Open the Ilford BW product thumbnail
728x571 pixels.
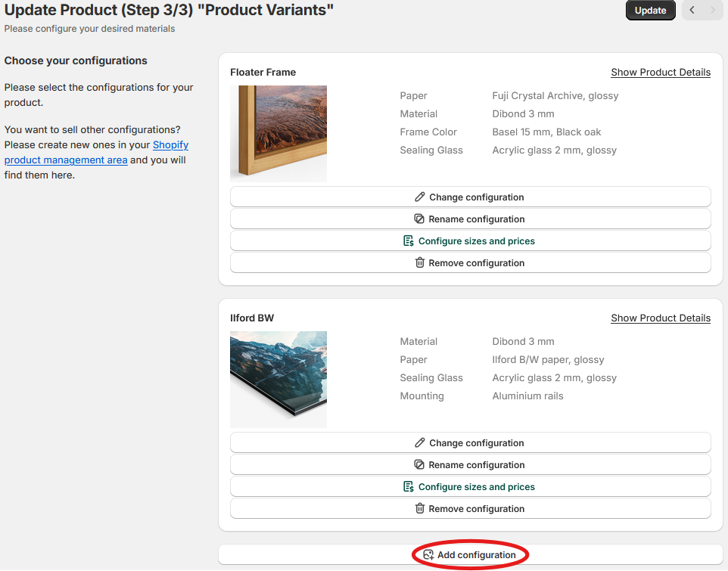tap(278, 380)
